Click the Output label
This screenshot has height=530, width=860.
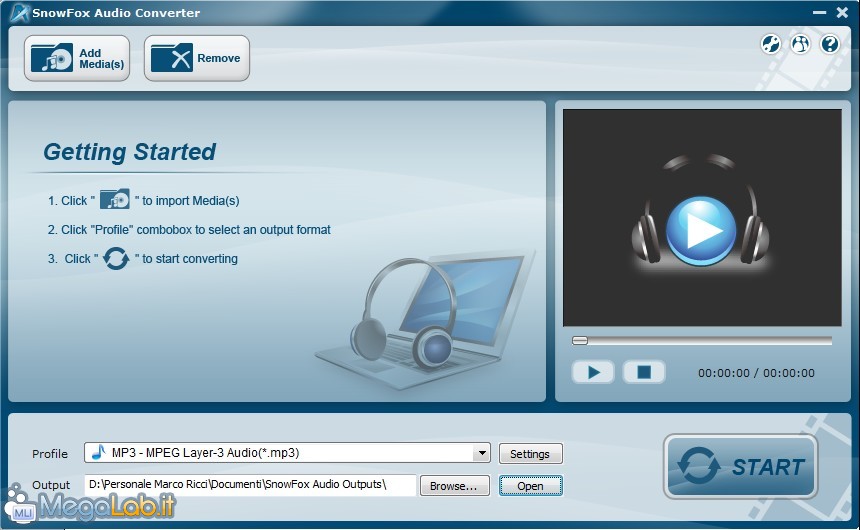[51, 485]
